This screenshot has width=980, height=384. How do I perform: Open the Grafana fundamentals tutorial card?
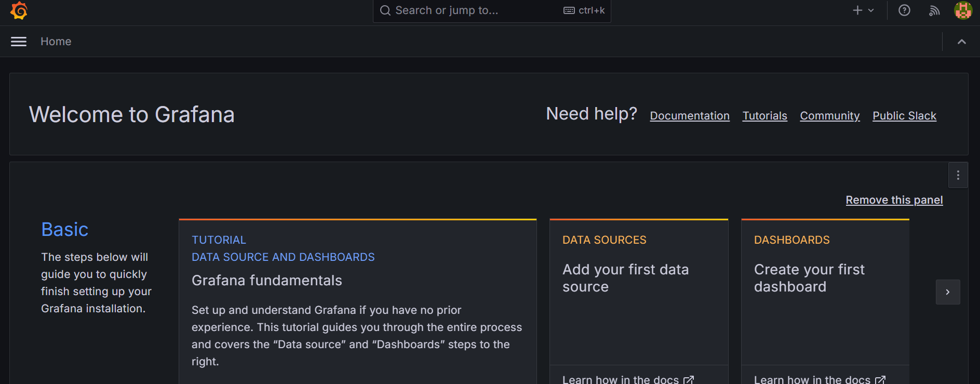coord(358,301)
